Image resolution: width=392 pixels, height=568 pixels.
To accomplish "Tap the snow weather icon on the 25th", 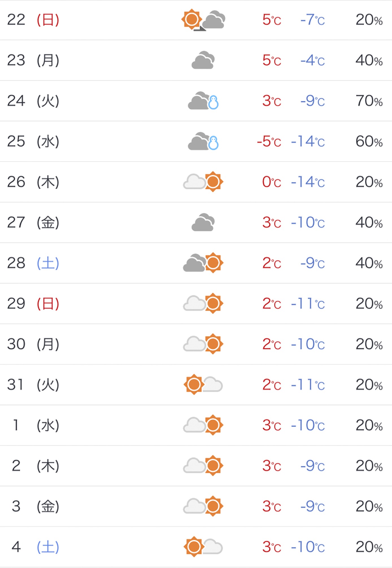I will [x=203, y=141].
